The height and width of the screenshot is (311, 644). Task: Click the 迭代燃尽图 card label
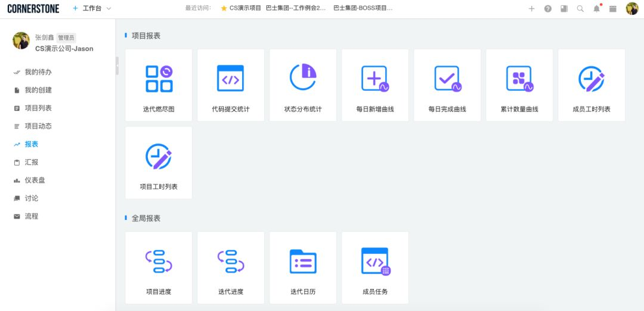(159, 109)
